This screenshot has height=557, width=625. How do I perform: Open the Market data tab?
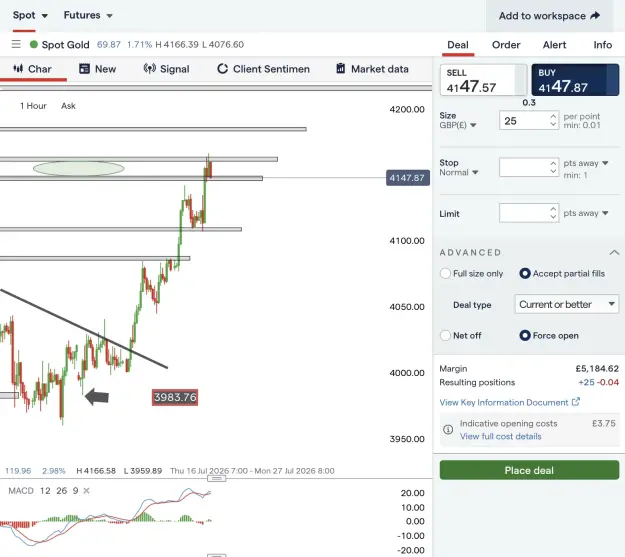tap(372, 69)
